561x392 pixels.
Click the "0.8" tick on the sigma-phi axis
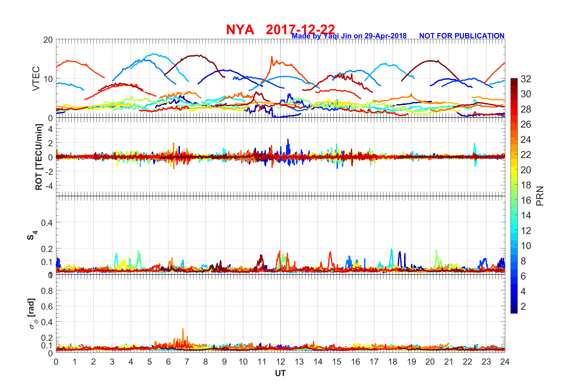(x=47, y=291)
